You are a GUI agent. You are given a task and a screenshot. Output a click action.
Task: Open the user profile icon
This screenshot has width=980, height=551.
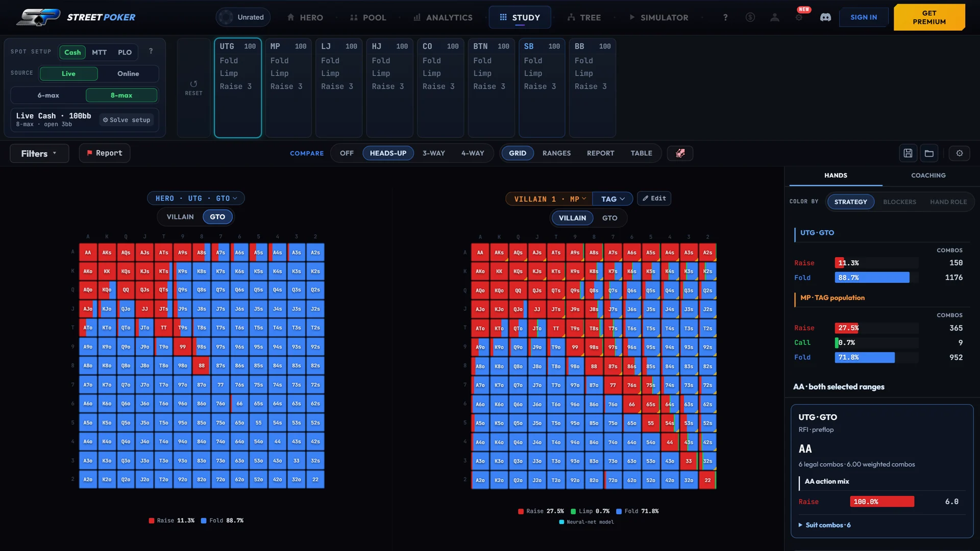pos(774,17)
